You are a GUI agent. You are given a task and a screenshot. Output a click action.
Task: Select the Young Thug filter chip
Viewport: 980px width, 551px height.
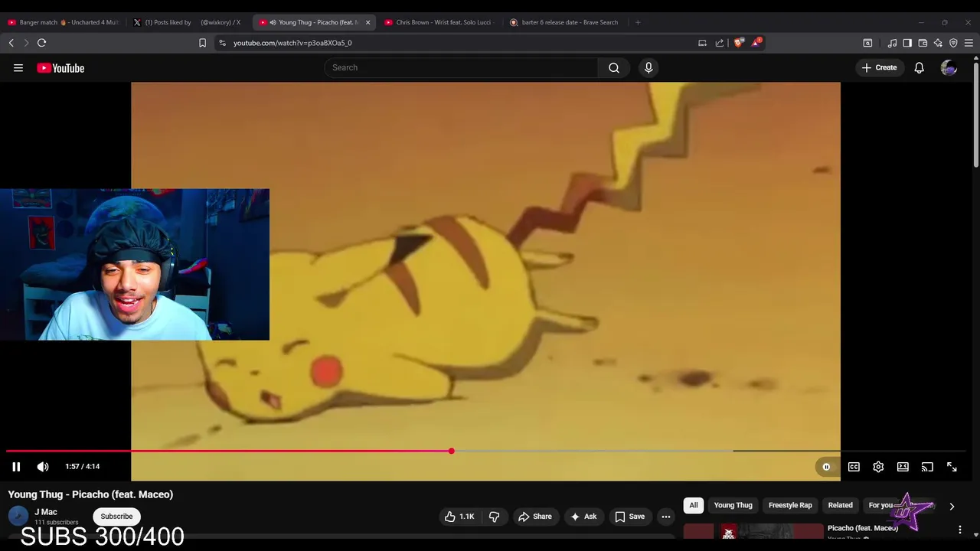[x=733, y=505]
